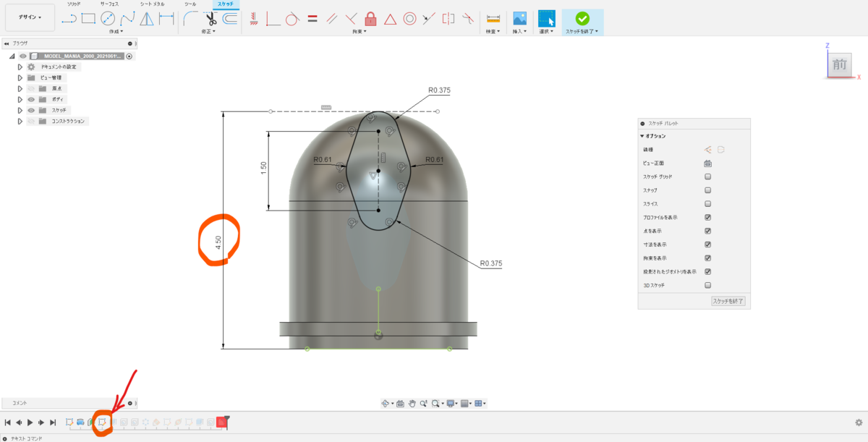Apply Perpendicular constraint
The width and height of the screenshot is (868, 442).
pyautogui.click(x=352, y=19)
